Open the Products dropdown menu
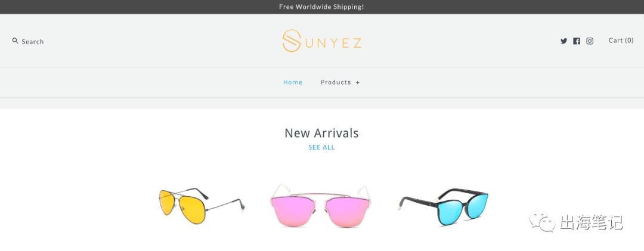 [x=336, y=82]
